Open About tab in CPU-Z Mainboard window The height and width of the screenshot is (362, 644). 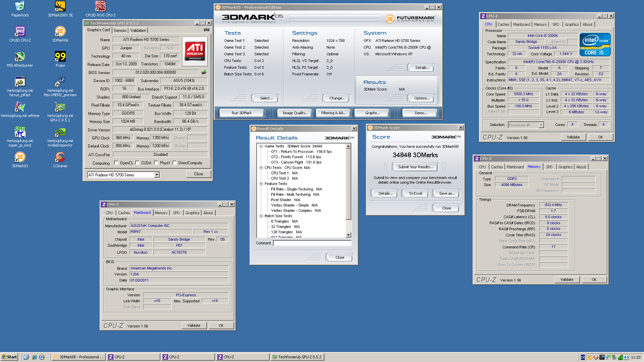coord(208,213)
